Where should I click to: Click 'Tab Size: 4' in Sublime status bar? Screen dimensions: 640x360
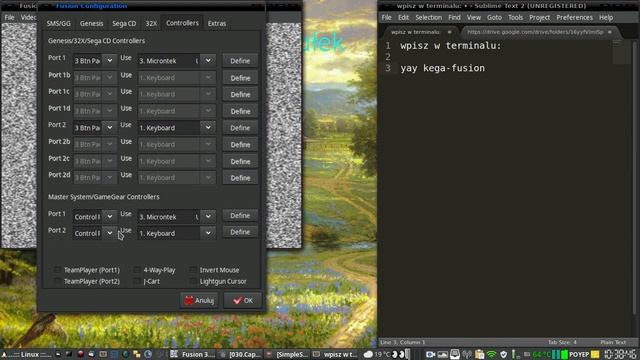pyautogui.click(x=562, y=342)
